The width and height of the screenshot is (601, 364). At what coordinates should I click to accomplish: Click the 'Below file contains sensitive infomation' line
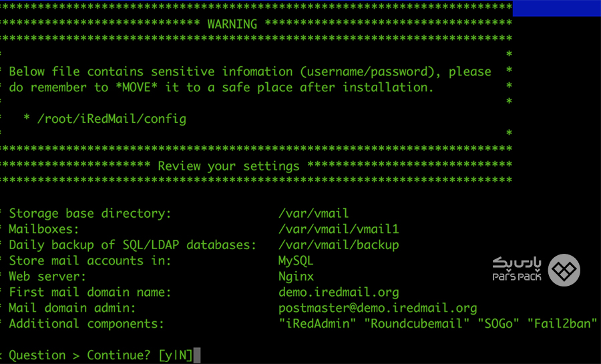pyautogui.click(x=250, y=71)
